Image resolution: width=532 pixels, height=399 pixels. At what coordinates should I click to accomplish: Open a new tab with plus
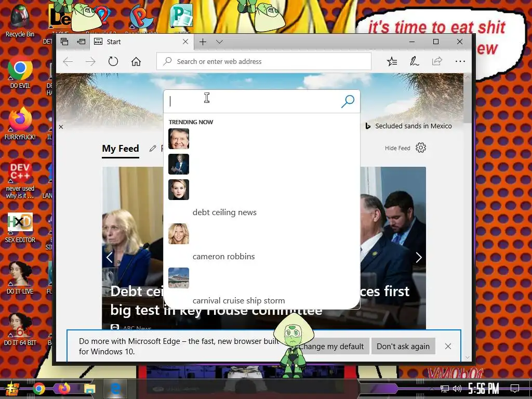203,42
